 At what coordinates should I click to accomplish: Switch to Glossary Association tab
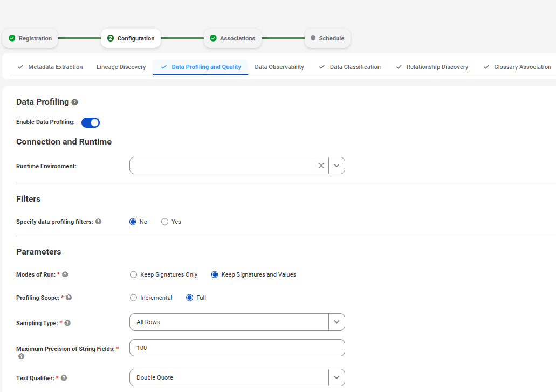[517, 67]
